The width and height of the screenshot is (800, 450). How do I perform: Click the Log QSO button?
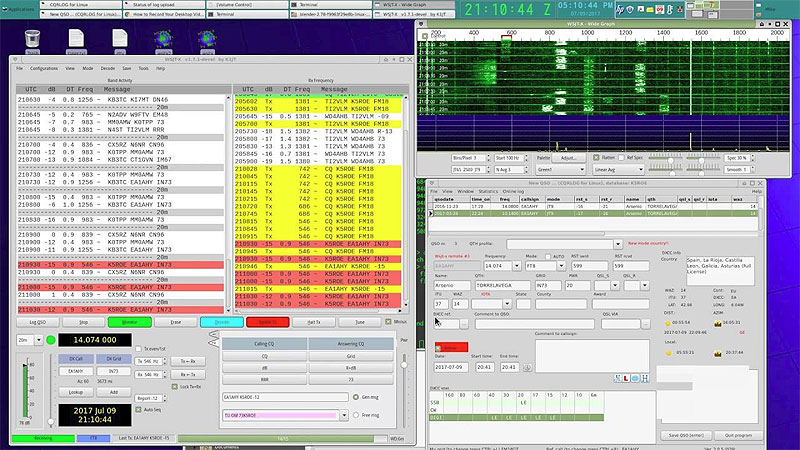(38, 322)
